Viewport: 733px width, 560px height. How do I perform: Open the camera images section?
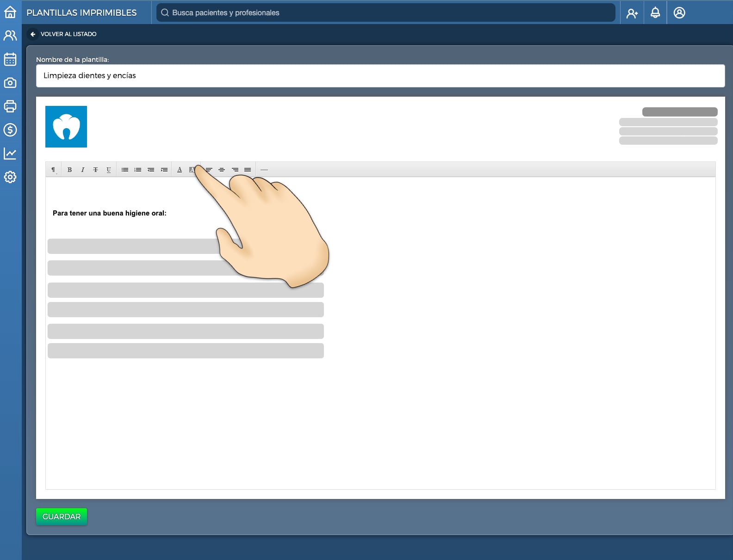[10, 83]
